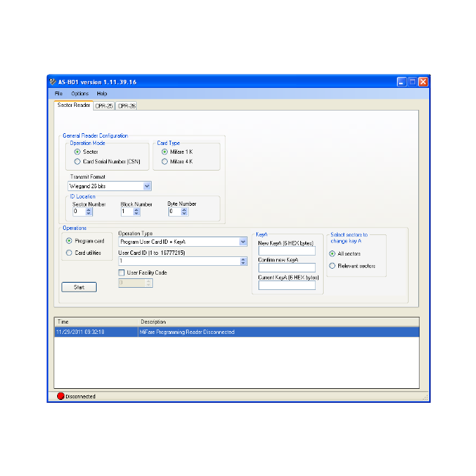Expand the Operation Type dropdown
The image size is (476, 476).
point(243,242)
